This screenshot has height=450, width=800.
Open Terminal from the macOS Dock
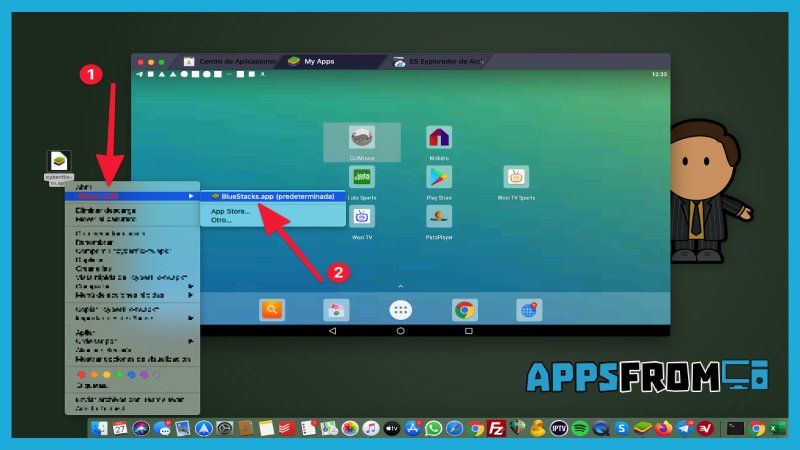[x=735, y=428]
